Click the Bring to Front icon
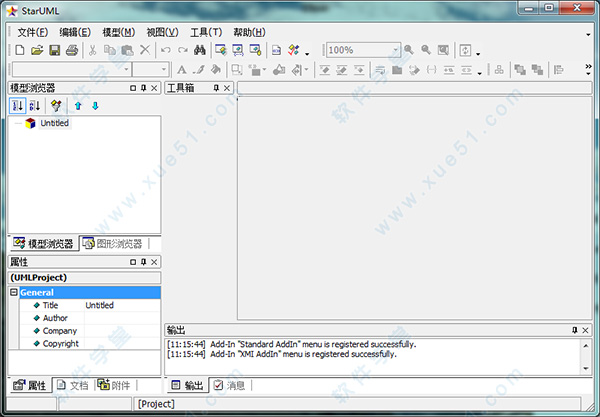The image size is (600, 417). point(520,70)
